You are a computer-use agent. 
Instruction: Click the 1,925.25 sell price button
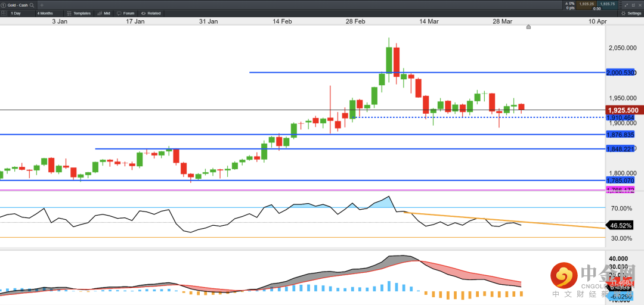pos(587,4)
